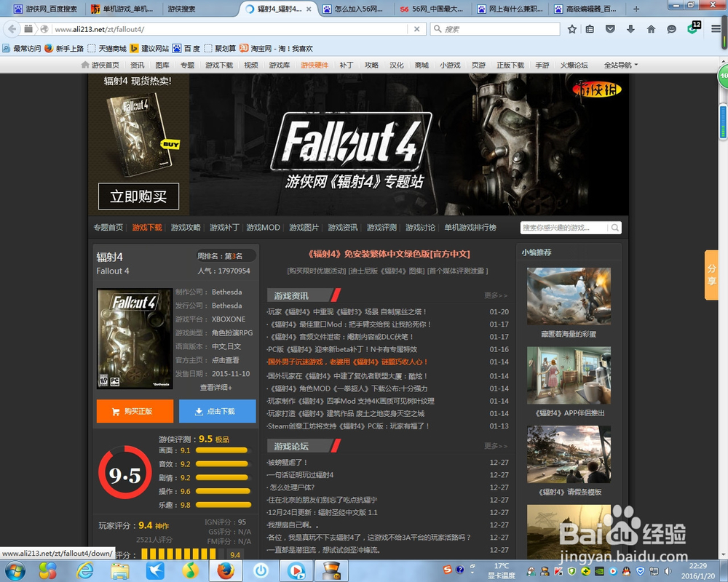
Task: Open File Explorer folder in taskbar
Action: [x=120, y=570]
